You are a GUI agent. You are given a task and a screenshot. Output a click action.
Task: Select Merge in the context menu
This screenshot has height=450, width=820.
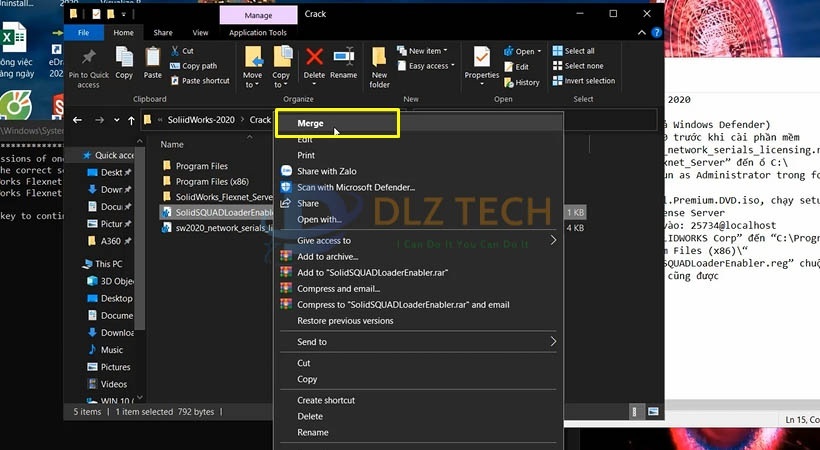[310, 123]
